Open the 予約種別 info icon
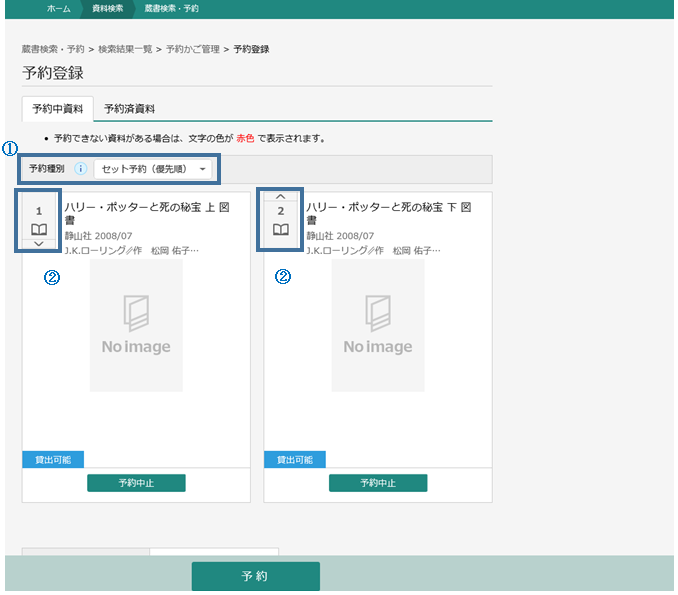 (80, 168)
